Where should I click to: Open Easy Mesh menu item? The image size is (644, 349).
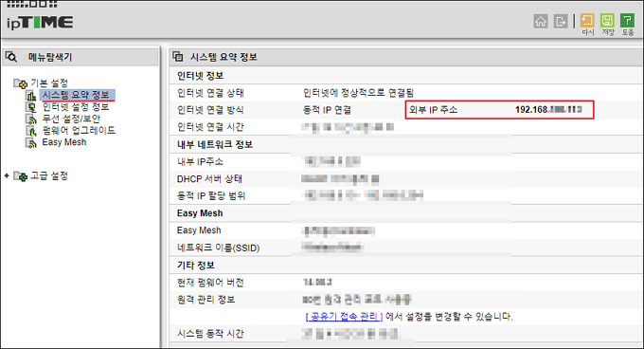click(x=64, y=142)
